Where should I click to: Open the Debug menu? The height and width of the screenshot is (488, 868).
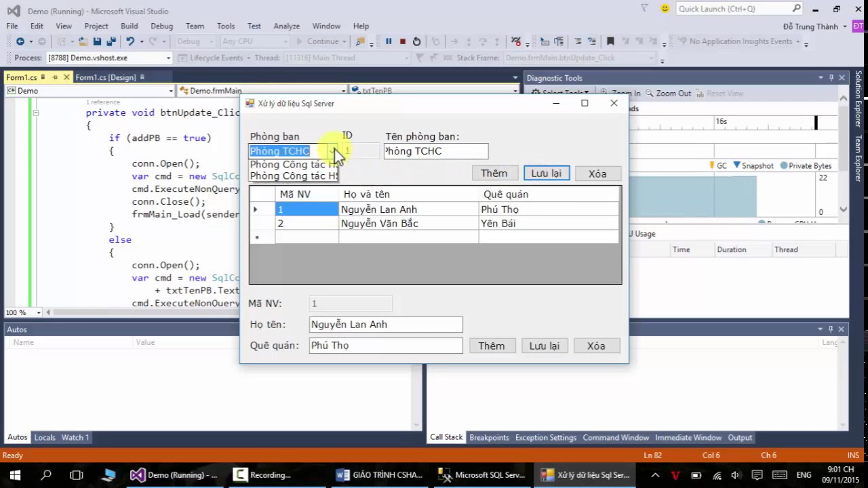(x=161, y=26)
